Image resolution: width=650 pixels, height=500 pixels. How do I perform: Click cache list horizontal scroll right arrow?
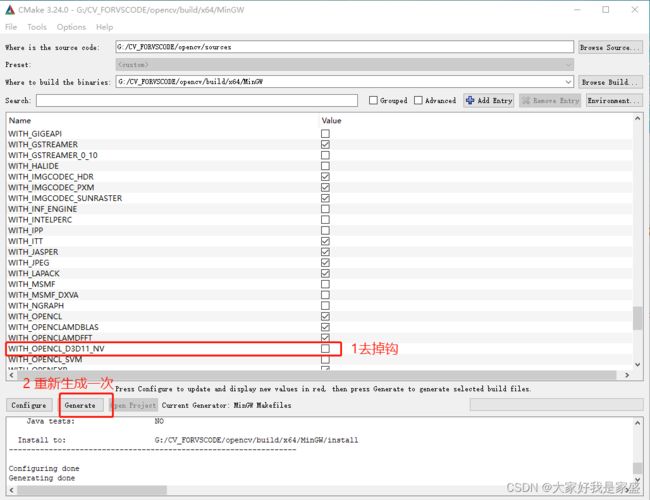[x=627, y=375]
